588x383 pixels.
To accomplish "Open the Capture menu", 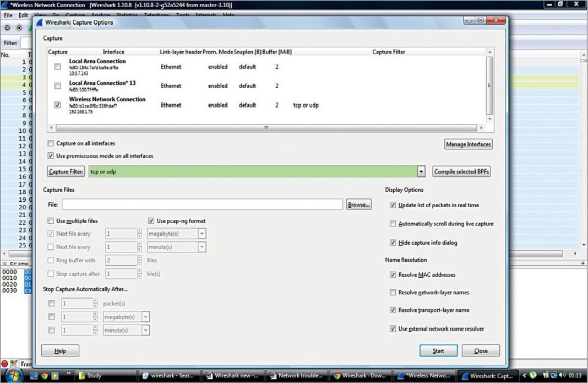I will pyautogui.click(x=75, y=15).
